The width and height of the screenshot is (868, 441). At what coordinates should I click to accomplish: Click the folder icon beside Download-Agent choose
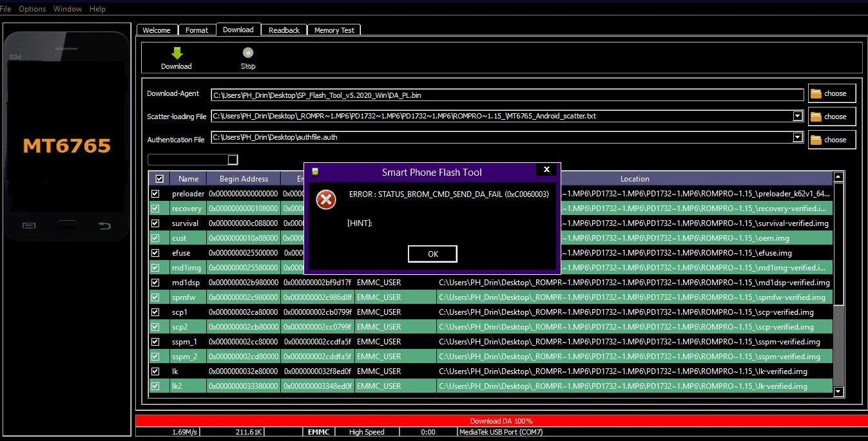coord(816,93)
